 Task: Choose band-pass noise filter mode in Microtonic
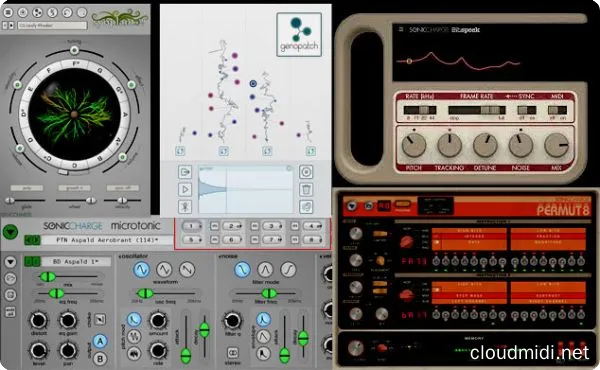tap(265, 269)
